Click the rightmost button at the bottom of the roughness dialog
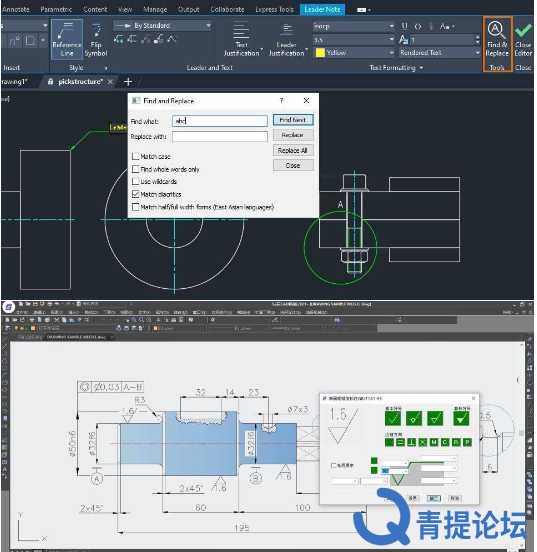537x552 pixels. tap(455, 498)
